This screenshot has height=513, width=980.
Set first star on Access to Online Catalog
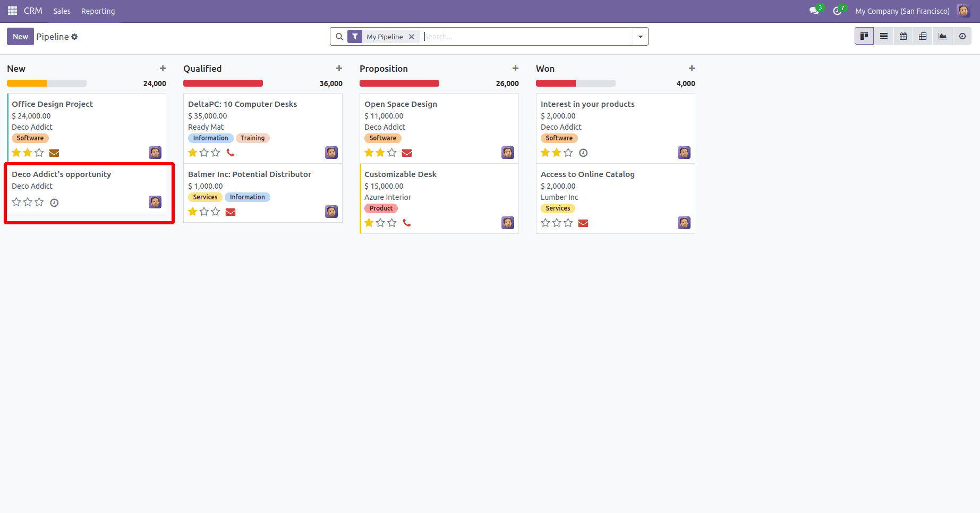pos(546,223)
